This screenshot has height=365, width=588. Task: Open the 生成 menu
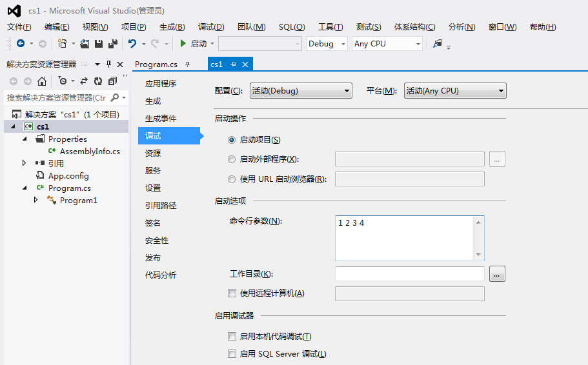coord(172,27)
